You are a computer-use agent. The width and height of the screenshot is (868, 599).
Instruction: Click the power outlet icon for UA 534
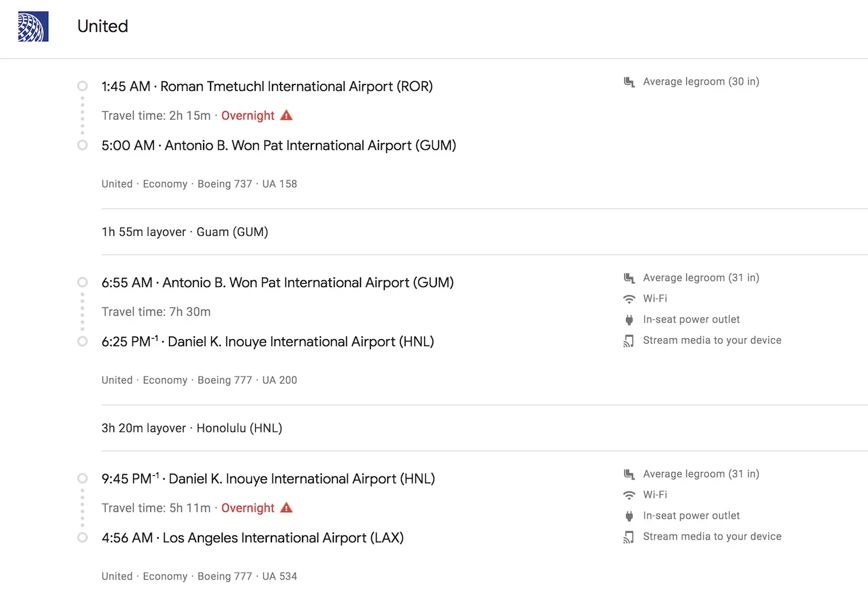[629, 516]
